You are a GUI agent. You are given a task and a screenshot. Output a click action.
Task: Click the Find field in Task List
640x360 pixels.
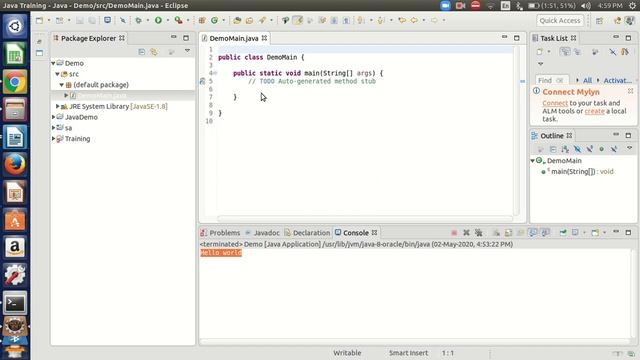pyautogui.click(x=551, y=80)
